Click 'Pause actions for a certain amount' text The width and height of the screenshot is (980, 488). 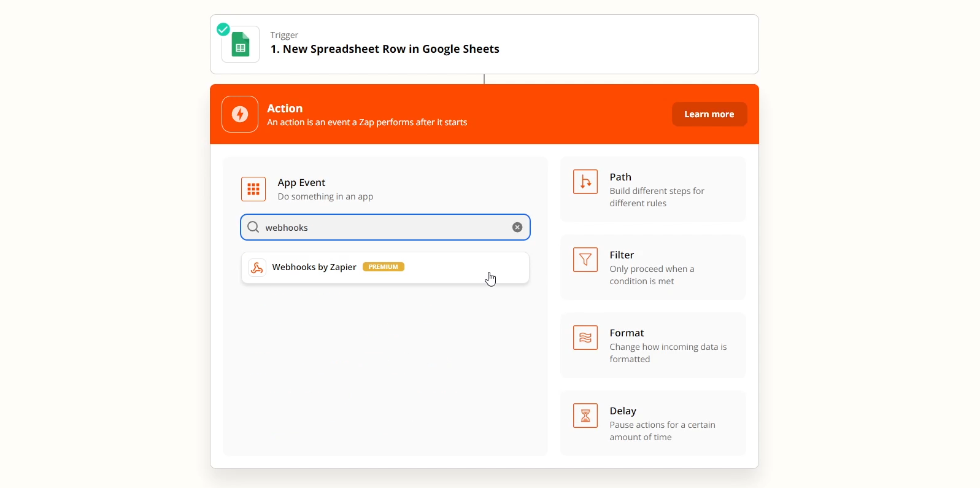(662, 431)
